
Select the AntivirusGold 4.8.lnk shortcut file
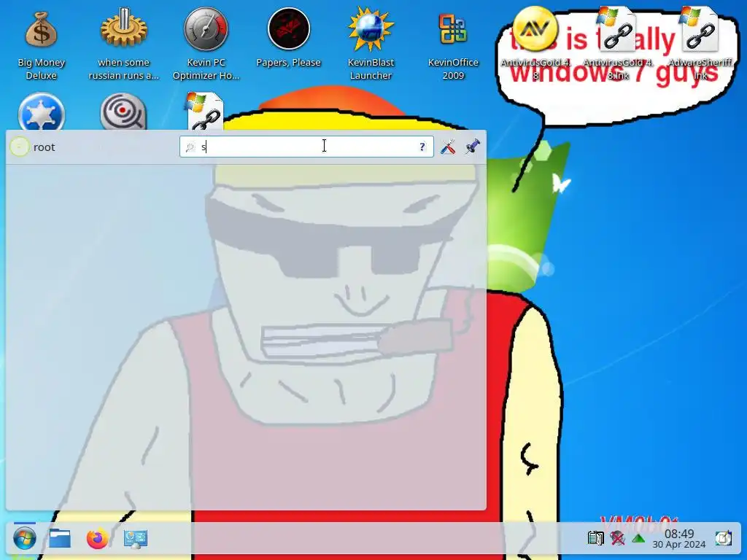click(x=618, y=29)
